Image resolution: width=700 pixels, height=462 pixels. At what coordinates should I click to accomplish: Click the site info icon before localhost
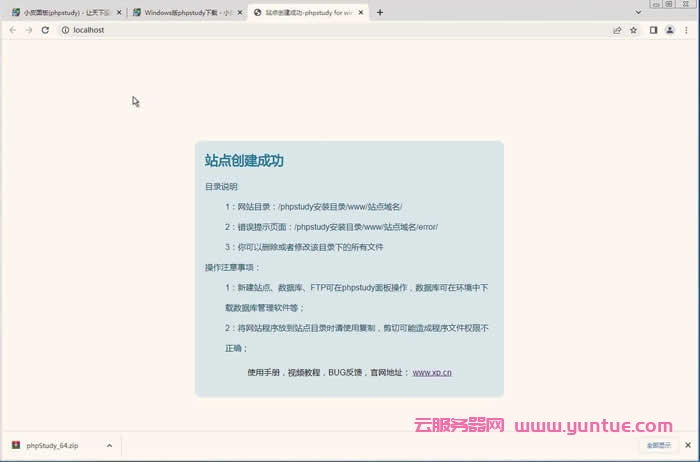64,30
